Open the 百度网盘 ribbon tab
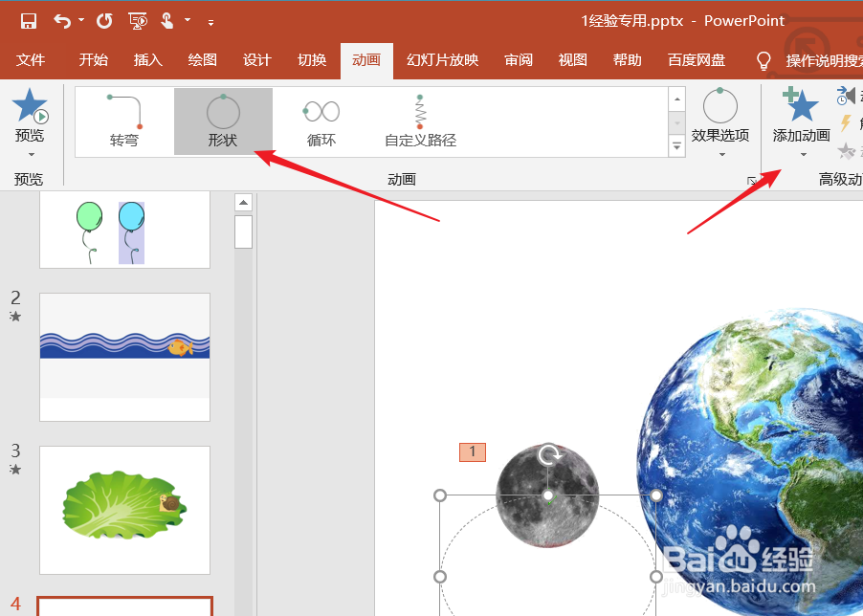The image size is (863, 616). pyautogui.click(x=697, y=60)
